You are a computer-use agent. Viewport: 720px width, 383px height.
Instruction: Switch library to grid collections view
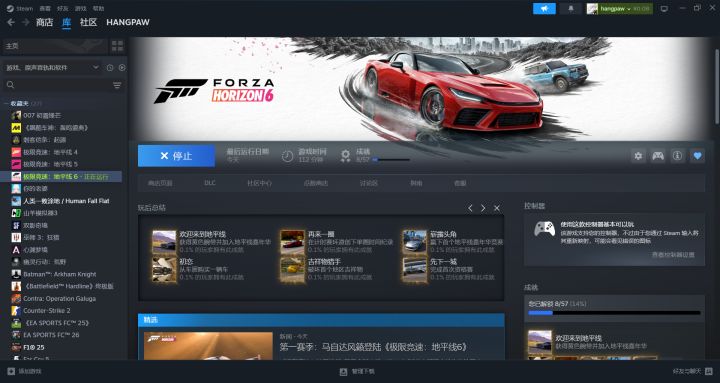(118, 46)
